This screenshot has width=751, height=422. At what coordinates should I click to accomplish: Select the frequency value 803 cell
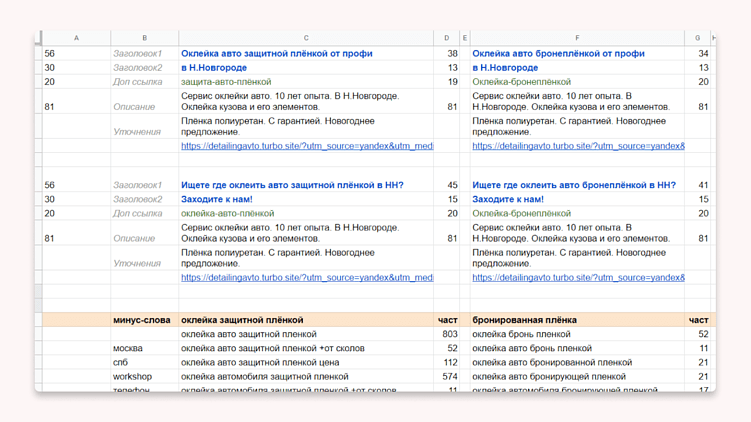point(449,334)
